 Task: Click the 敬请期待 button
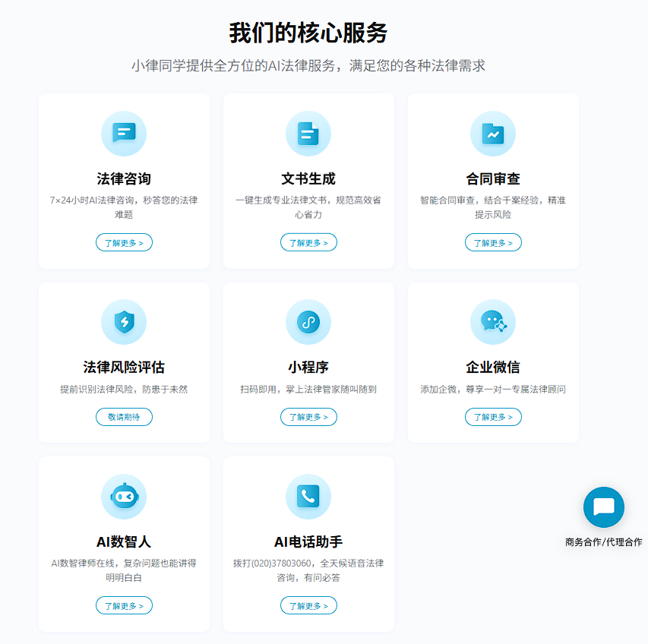(x=124, y=417)
